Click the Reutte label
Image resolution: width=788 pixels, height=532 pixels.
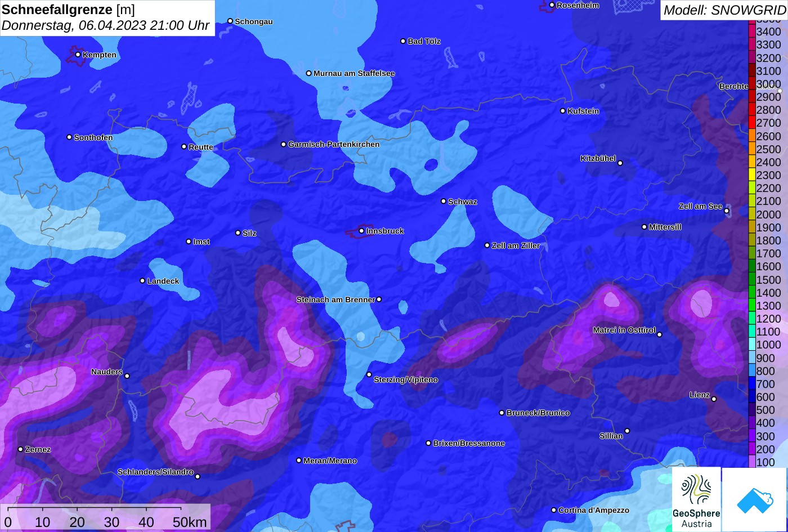[201, 147]
